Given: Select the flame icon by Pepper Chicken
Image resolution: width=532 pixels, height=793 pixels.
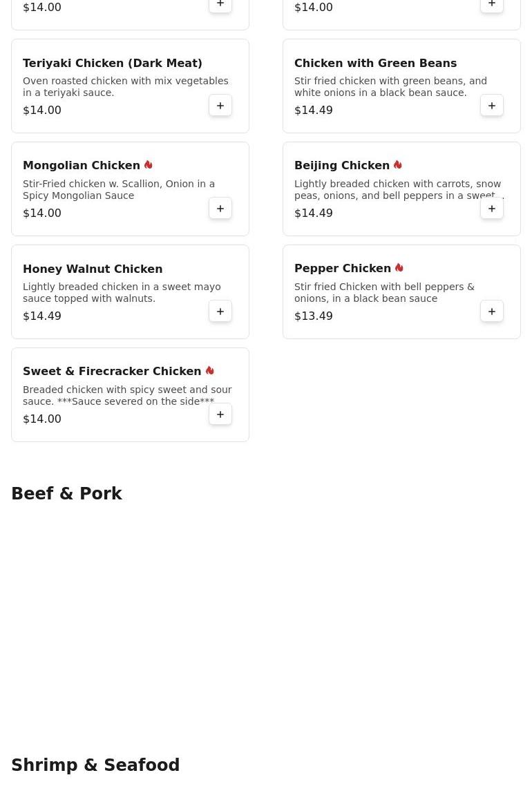Looking at the screenshot, I should click(x=399, y=268).
